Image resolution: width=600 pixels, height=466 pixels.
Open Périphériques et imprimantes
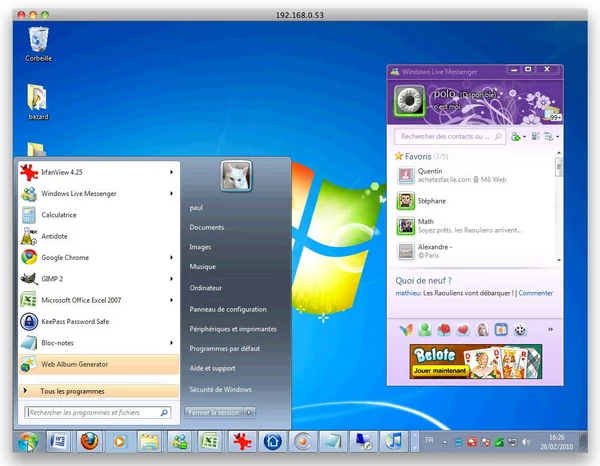pos(233,329)
